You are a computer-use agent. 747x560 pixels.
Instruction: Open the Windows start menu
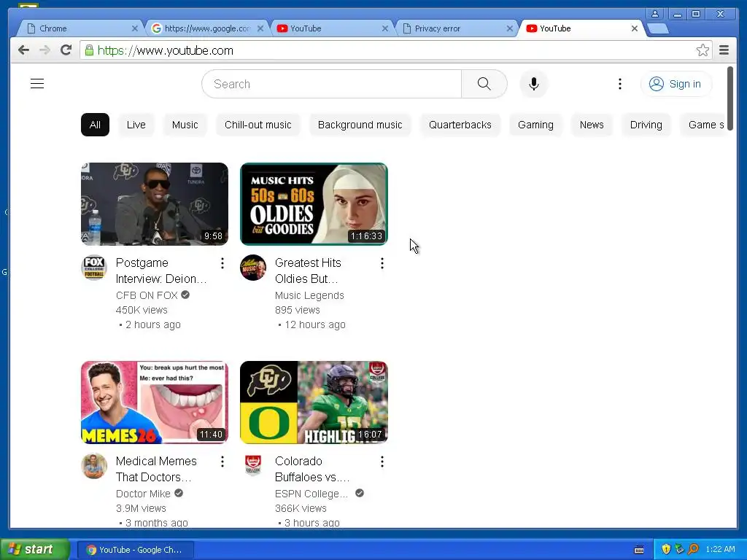click(x=35, y=550)
